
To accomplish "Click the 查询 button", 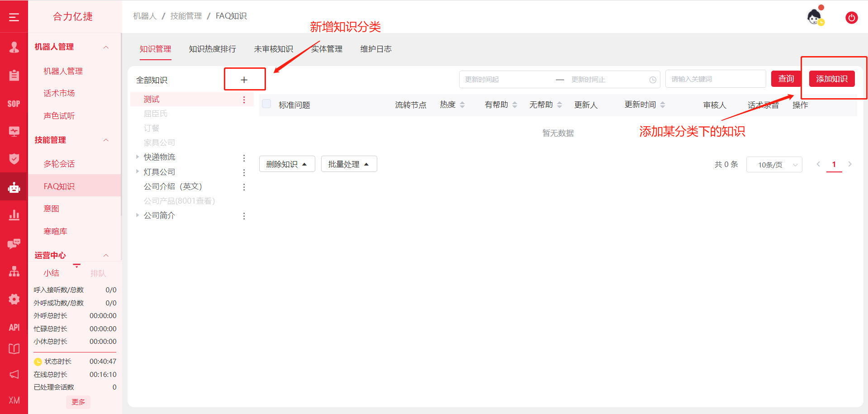I will pyautogui.click(x=786, y=79).
